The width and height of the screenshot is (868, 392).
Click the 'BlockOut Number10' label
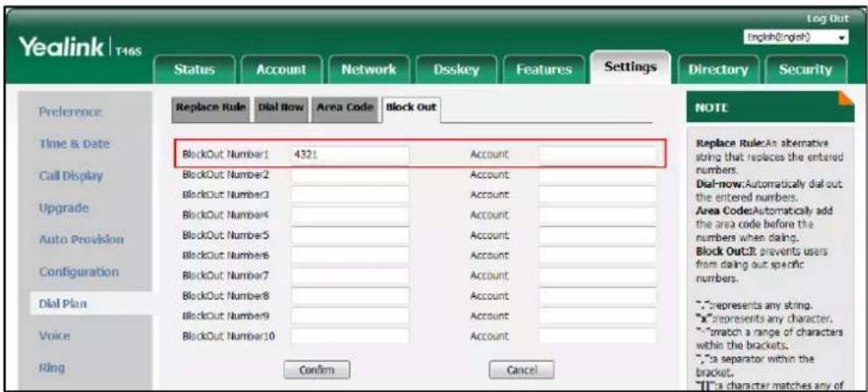(228, 336)
